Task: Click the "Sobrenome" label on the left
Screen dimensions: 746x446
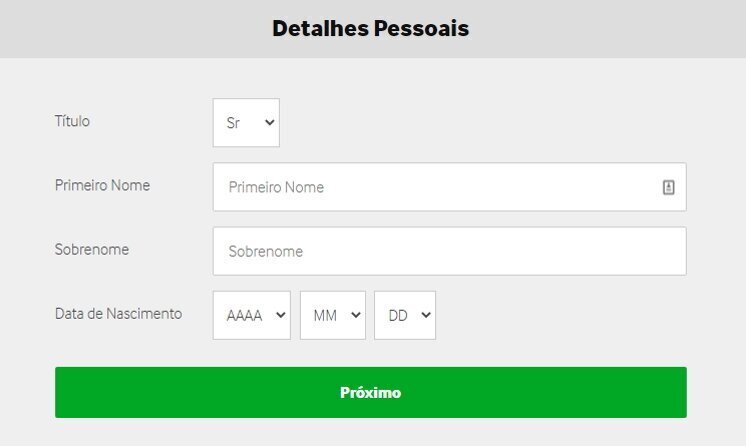Action: (91, 249)
